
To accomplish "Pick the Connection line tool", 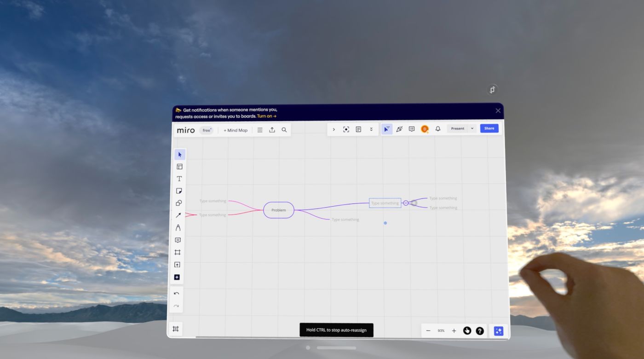I will click(179, 215).
